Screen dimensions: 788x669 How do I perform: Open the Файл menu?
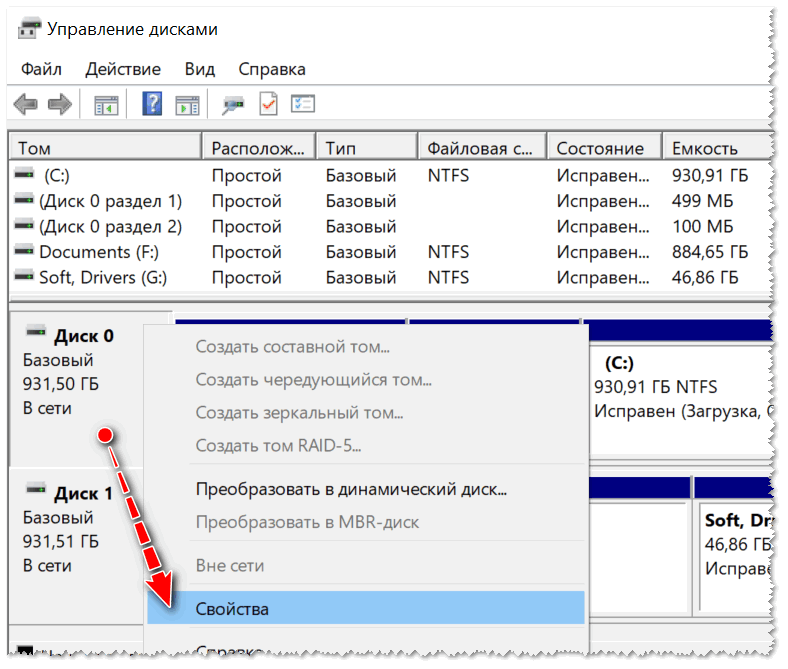click(x=41, y=69)
